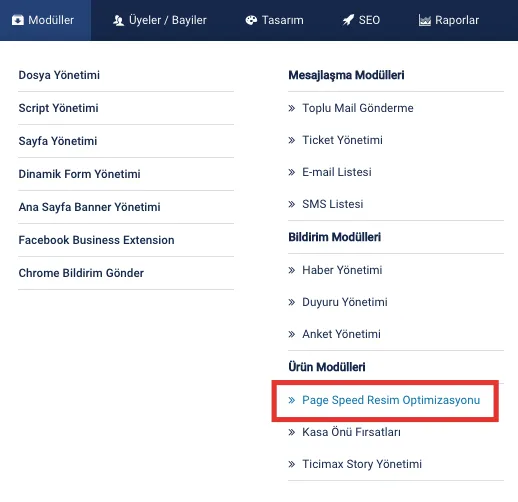Viewport: 518px width, 502px height.
Task: Click the Ürün Modülleri heading
Action: [327, 367]
